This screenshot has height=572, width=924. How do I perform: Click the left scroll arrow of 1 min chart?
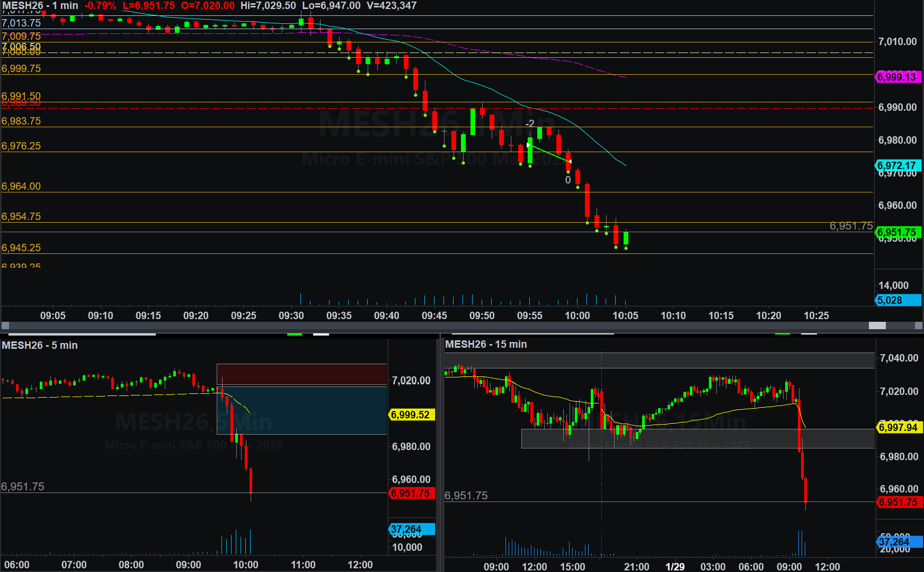[5, 325]
